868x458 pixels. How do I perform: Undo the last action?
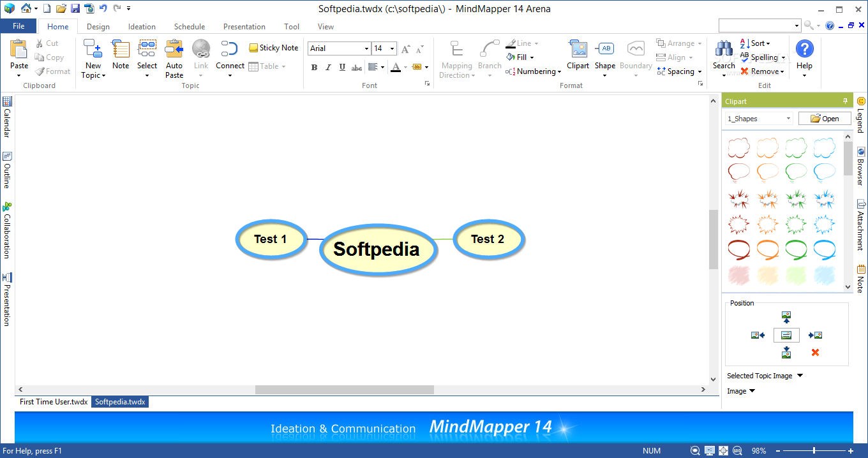[x=103, y=8]
